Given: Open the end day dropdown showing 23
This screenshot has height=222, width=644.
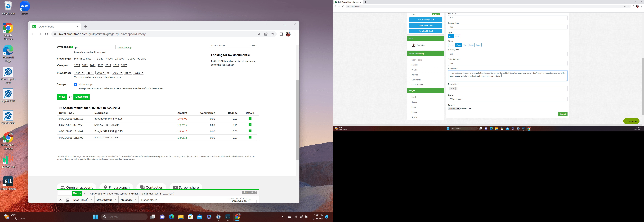Looking at the screenshot, I should (128, 73).
